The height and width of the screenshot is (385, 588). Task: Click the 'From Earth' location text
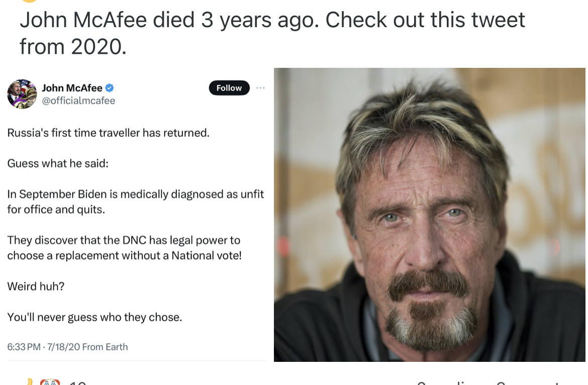click(105, 347)
